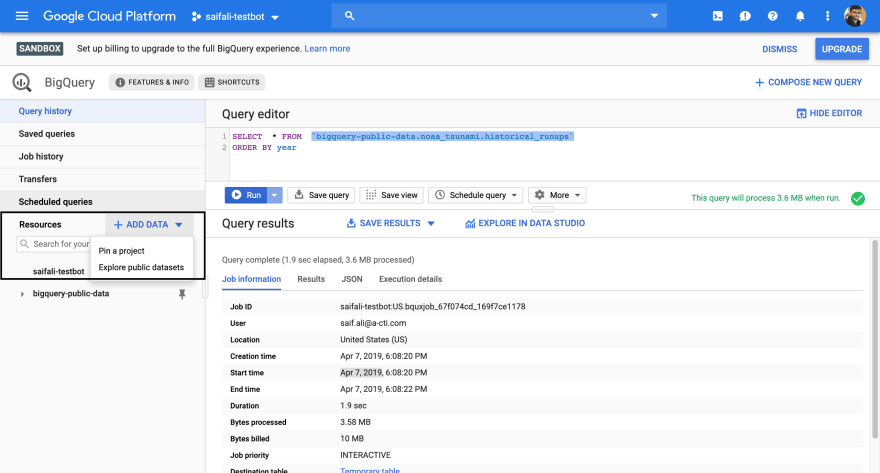Image resolution: width=880 pixels, height=473 pixels.
Task: Click the Google Cloud Platform title
Action: pos(109,16)
